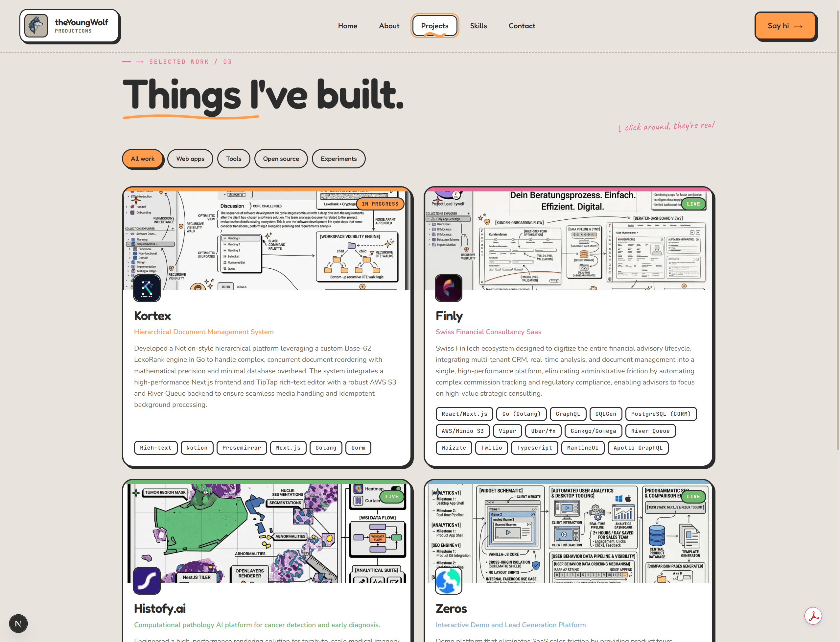The image size is (840, 642).
Task: Click the Prosemirror tag
Action: click(x=242, y=448)
